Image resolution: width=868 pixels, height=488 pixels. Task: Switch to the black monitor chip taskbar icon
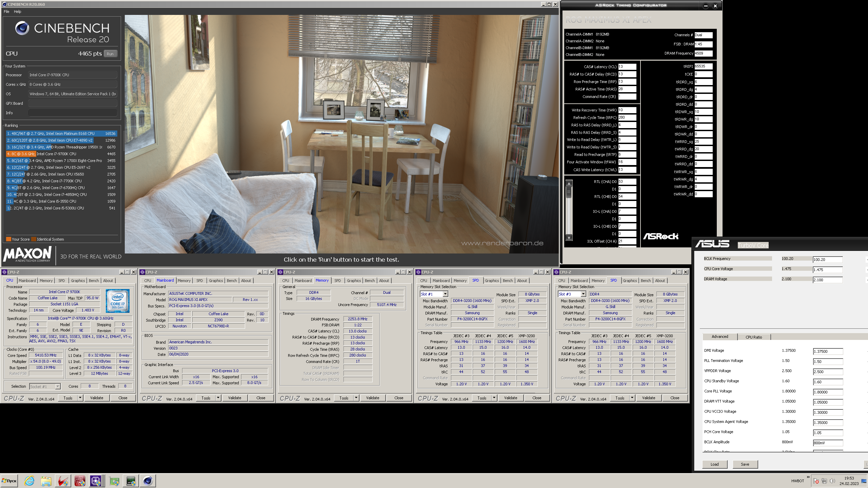click(131, 481)
